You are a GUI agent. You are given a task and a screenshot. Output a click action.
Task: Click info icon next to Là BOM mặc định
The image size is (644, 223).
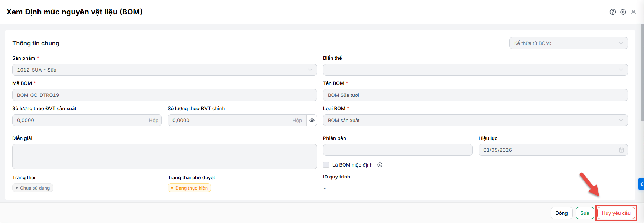[x=380, y=165]
